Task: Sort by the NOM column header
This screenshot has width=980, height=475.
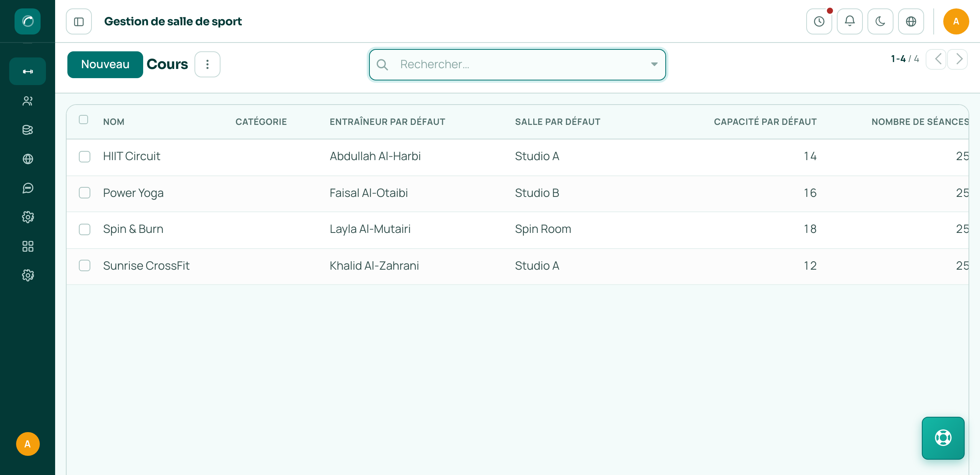Action: 114,122
